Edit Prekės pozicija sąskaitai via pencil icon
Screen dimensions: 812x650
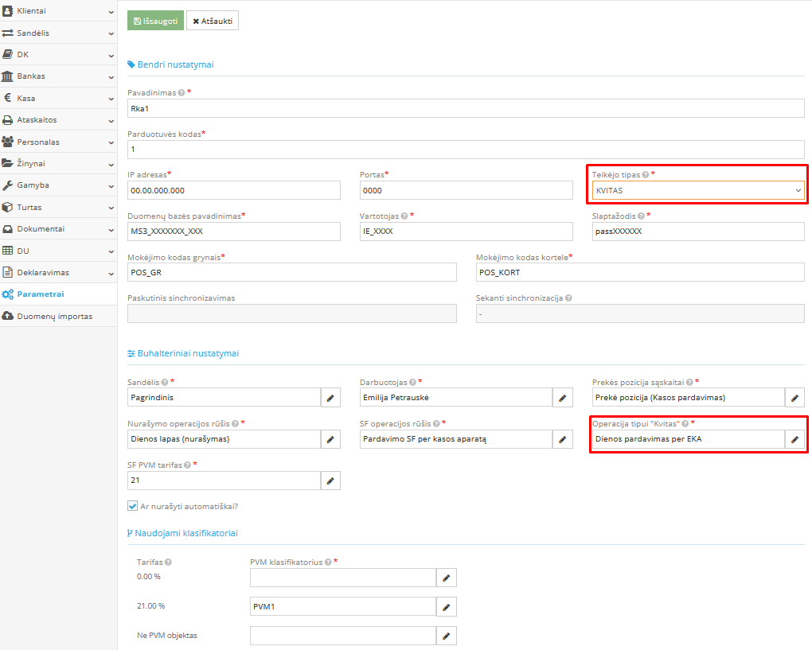point(794,397)
